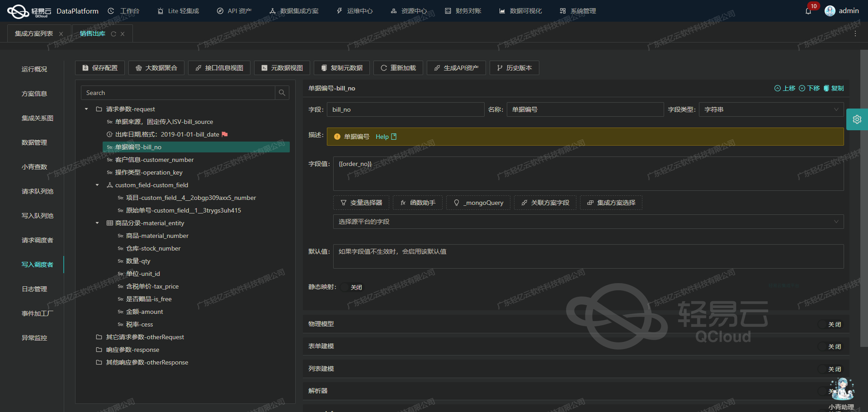Toggle the 表单建模 switch
This screenshot has height=412, width=868.
point(830,346)
